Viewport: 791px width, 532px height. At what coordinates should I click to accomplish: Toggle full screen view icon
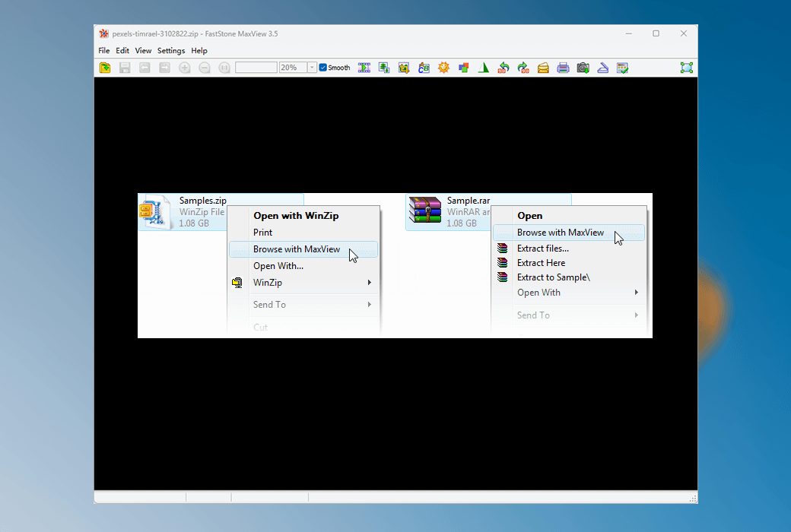point(687,68)
